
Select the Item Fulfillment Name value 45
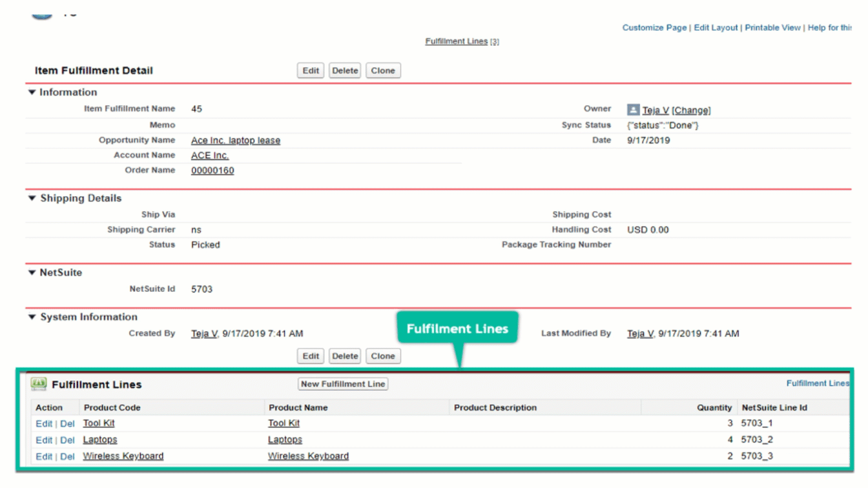tap(197, 109)
